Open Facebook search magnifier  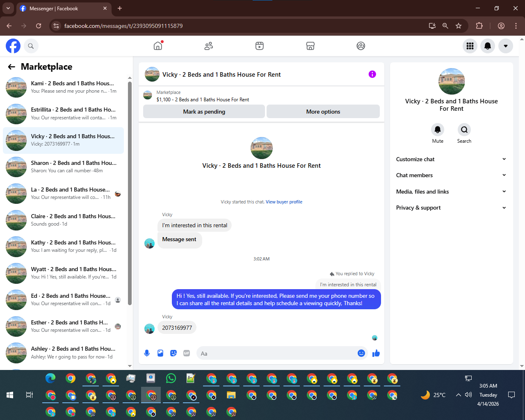[31, 46]
